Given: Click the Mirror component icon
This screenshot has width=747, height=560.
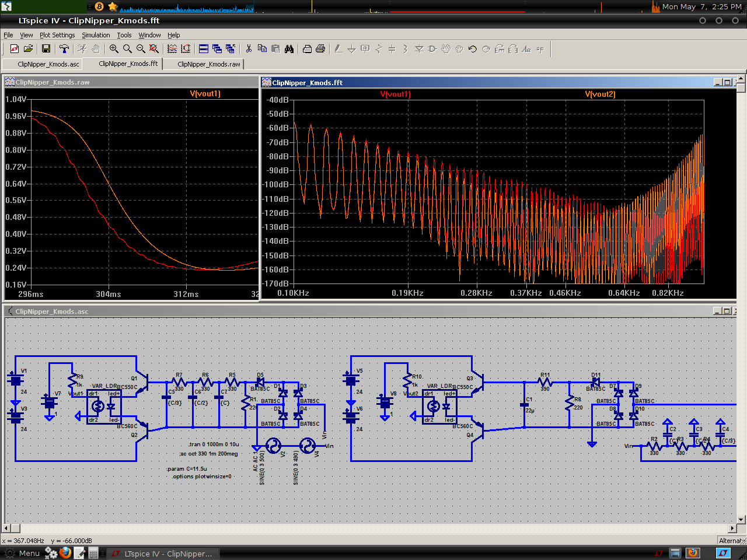Looking at the screenshot, I should click(x=513, y=49).
